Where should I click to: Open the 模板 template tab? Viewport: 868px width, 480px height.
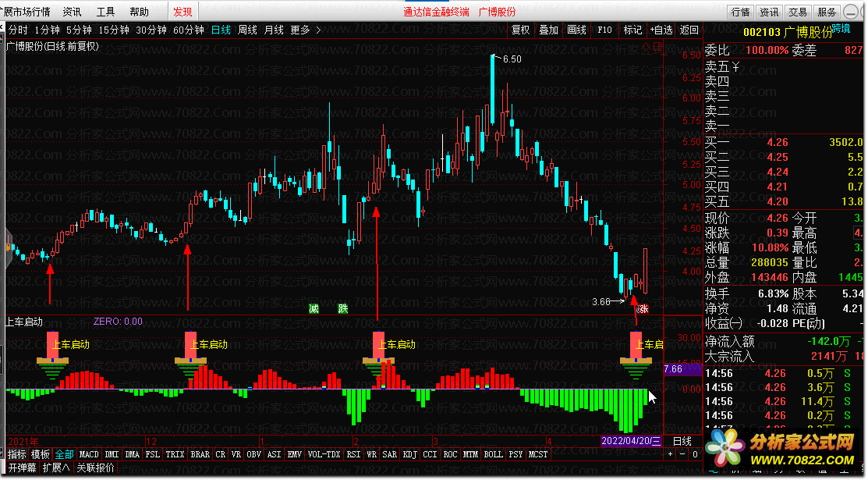point(41,454)
